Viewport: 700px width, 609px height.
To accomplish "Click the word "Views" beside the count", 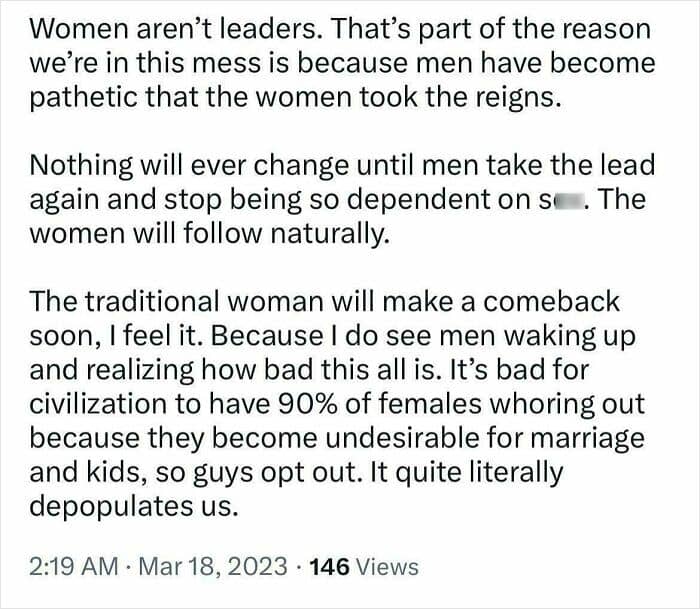I will click(x=387, y=567).
